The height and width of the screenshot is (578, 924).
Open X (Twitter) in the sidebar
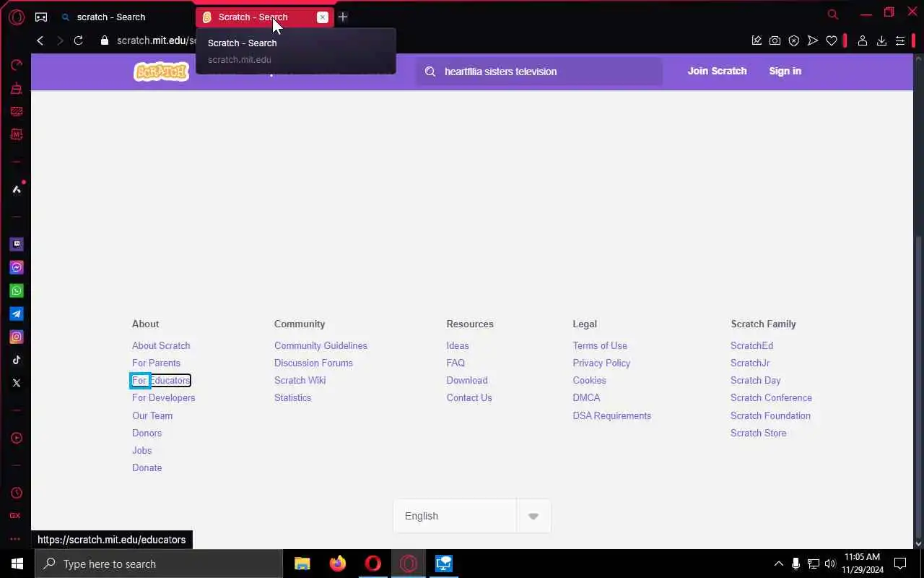pyautogui.click(x=16, y=383)
